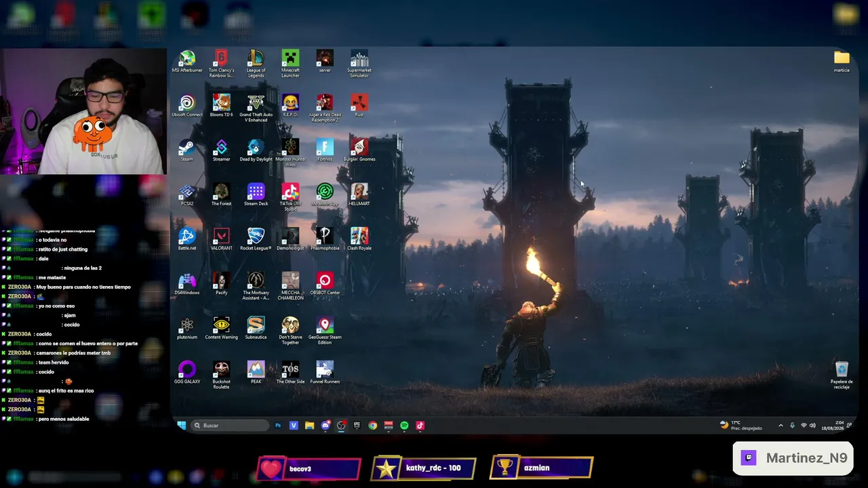The width and height of the screenshot is (868, 488).
Task: Select the Monster Hunter Wilds shortcut
Action: (x=290, y=152)
